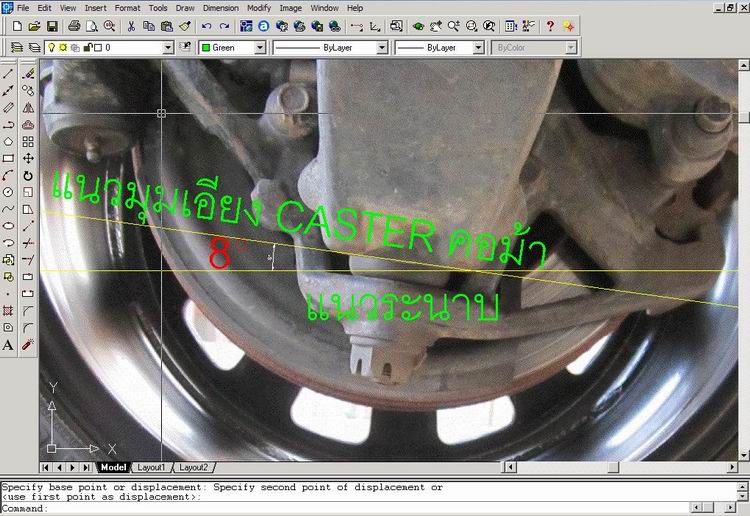Toggle layer lock padlock icon
The image size is (750, 516).
(x=88, y=47)
